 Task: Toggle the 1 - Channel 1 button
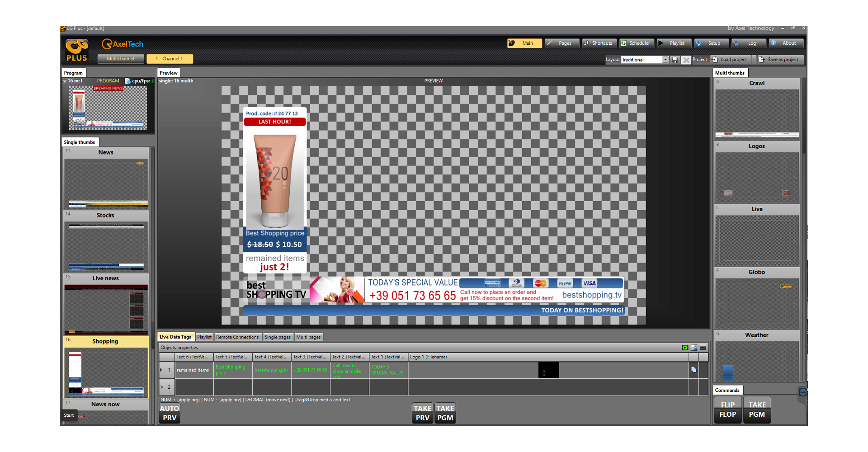(170, 59)
